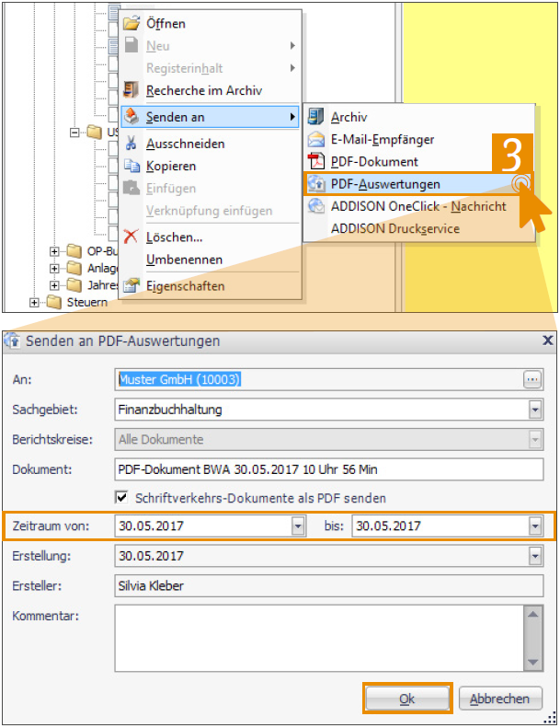
Task: Select Kopieren from context menu
Action: pos(211,166)
